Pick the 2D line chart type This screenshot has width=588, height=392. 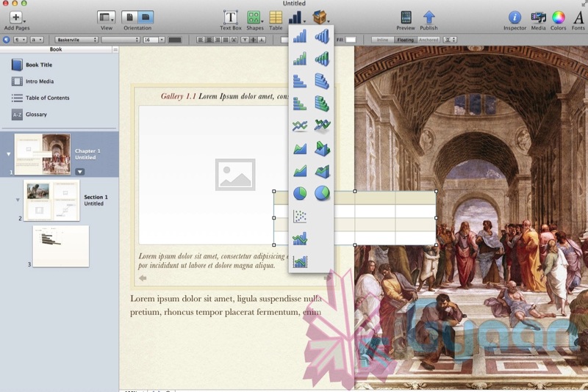299,126
